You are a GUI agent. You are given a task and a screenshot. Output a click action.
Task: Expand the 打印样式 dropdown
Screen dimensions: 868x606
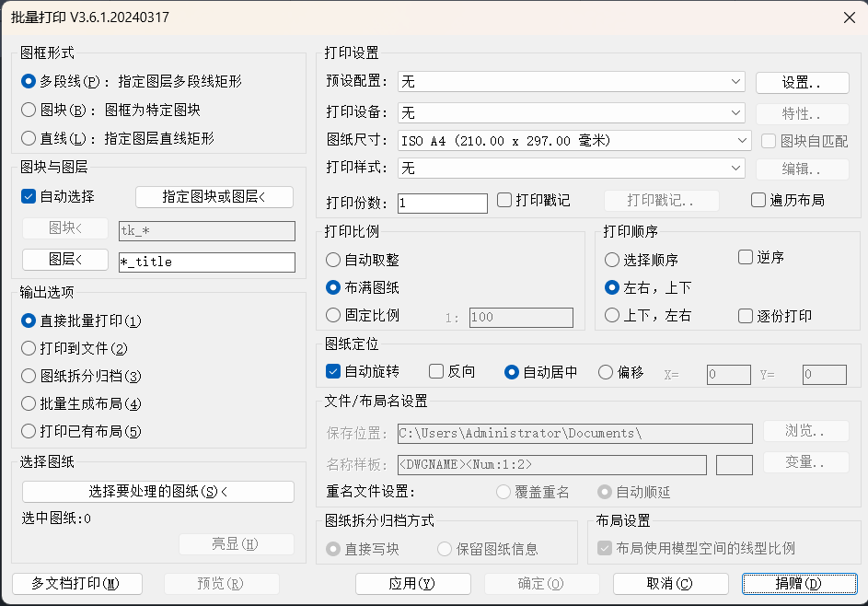click(x=571, y=169)
